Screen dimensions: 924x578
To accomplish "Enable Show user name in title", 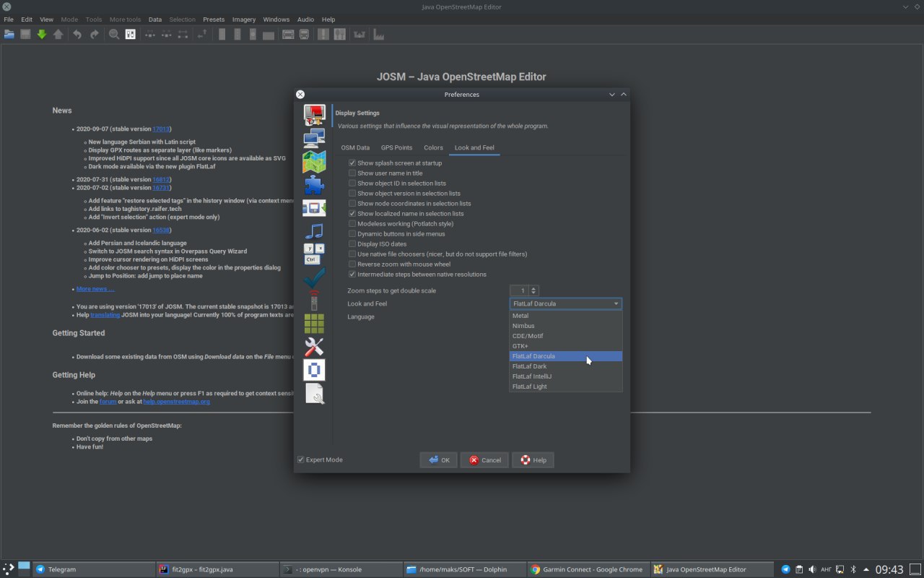I will click(352, 173).
